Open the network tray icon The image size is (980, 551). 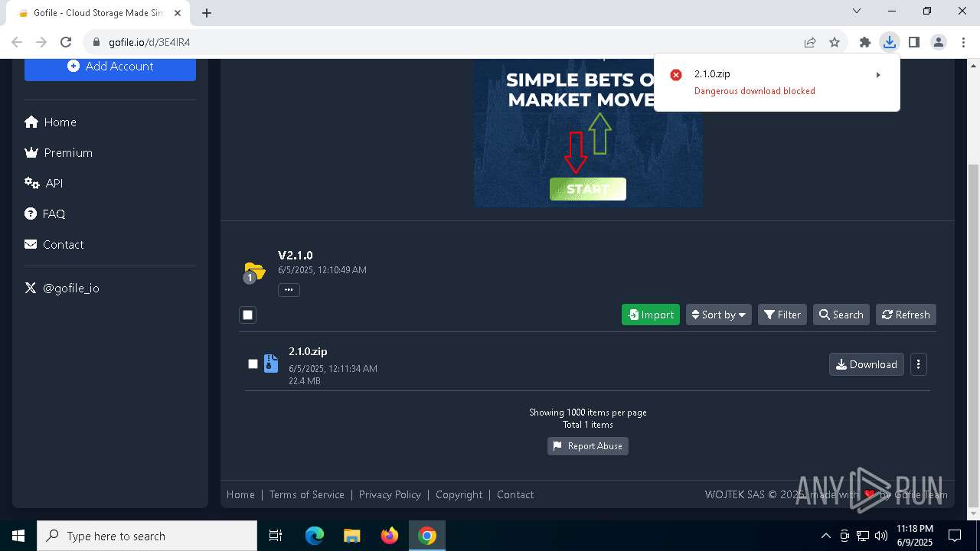(x=863, y=536)
